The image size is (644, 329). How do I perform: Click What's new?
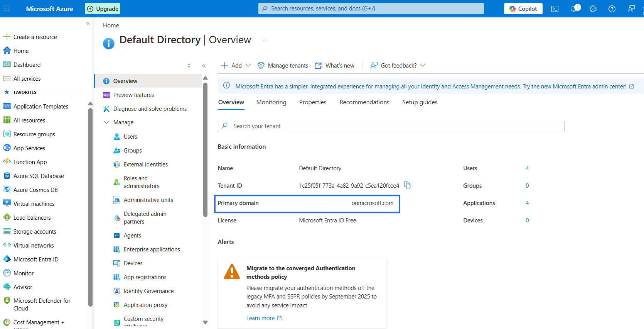335,66
